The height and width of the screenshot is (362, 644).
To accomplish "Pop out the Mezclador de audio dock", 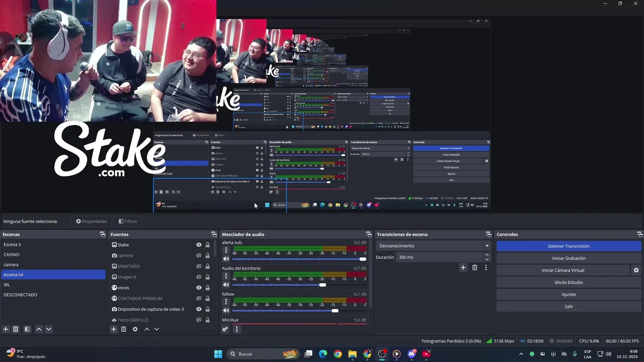I will tap(369, 234).
